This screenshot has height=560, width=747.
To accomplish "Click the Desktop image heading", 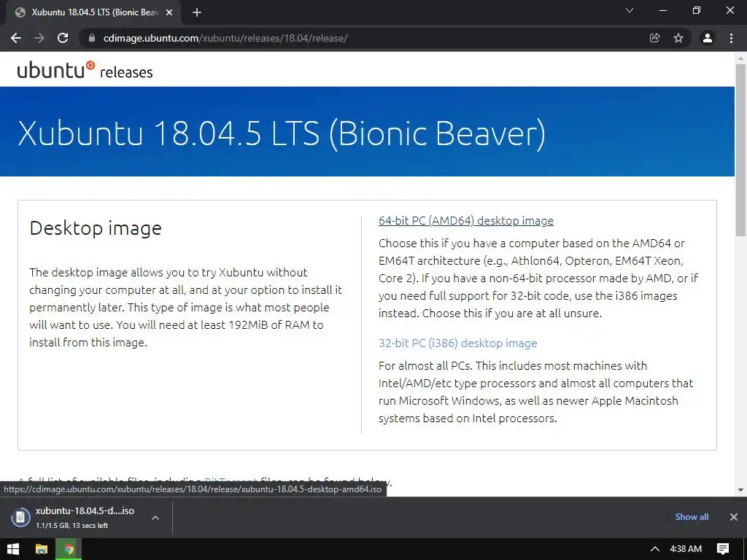I will pos(96,228).
